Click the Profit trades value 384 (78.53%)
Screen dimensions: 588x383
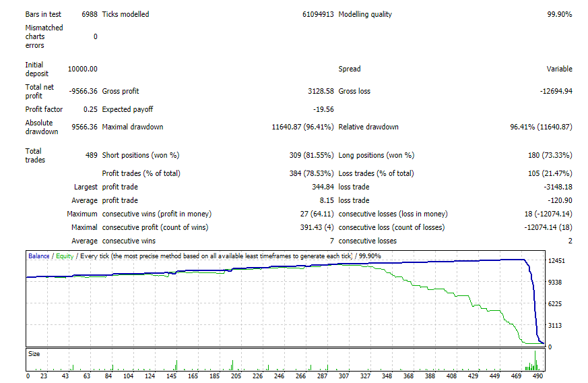[x=311, y=173]
